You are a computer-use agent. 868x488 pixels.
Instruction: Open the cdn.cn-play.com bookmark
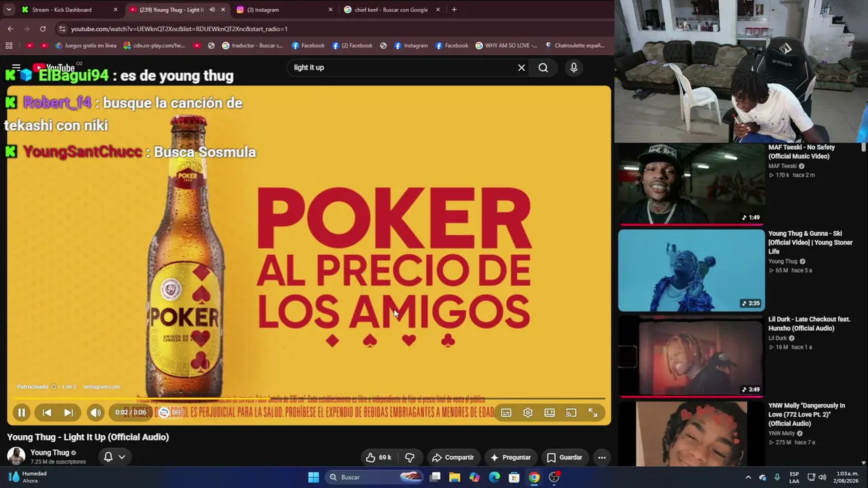[154, 45]
